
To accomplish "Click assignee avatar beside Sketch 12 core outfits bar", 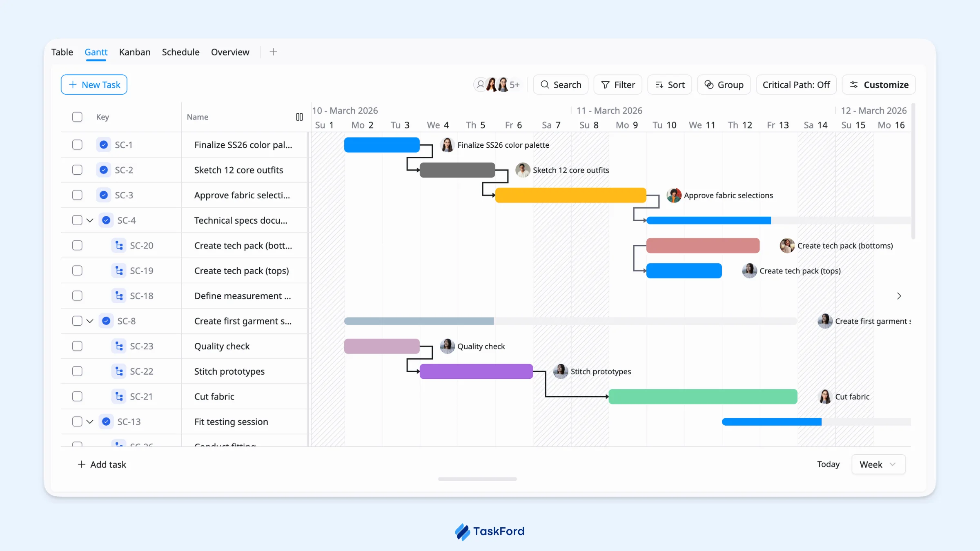I will [523, 170].
